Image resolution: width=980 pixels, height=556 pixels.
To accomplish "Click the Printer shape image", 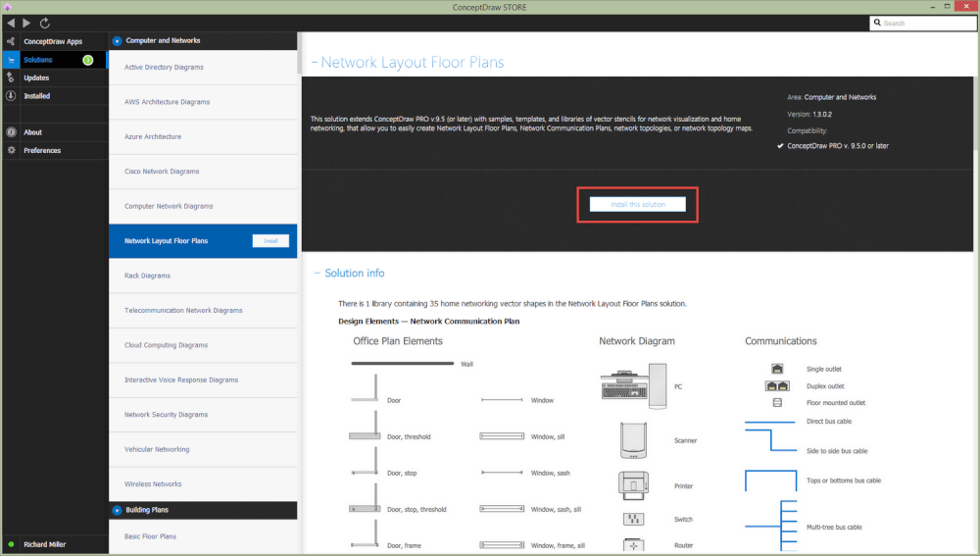I will 633,485.
